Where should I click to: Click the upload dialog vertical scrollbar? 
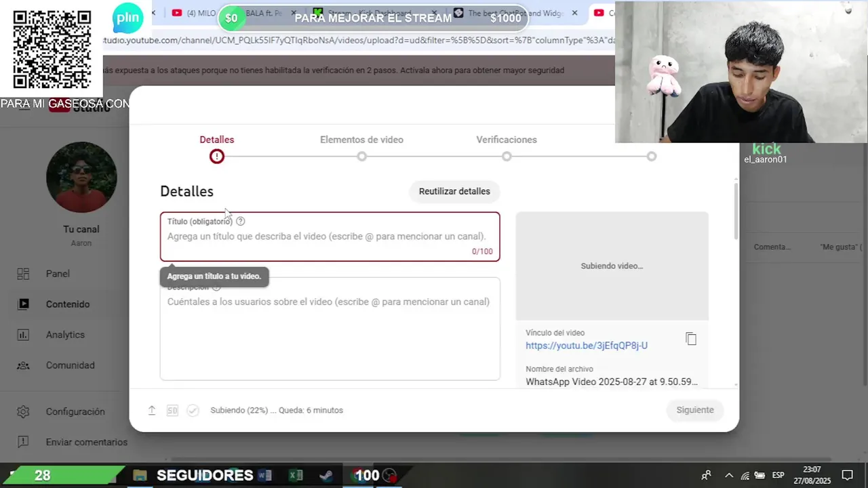coord(736,211)
